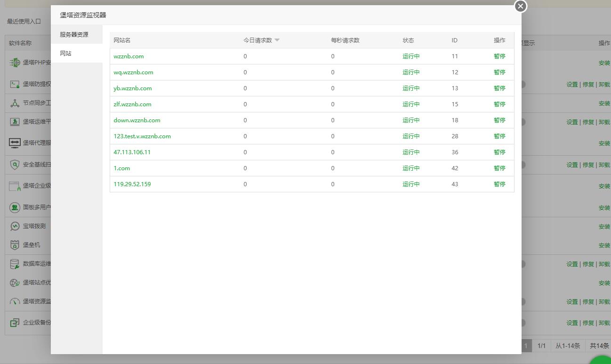Pause the wq.wzznb.com site with 暂停

click(x=499, y=72)
